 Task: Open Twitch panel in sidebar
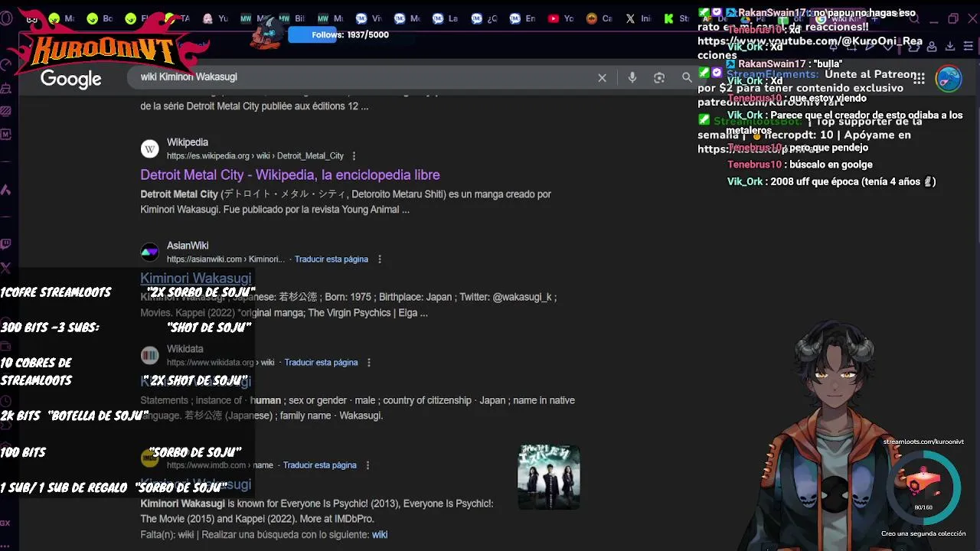point(6,244)
